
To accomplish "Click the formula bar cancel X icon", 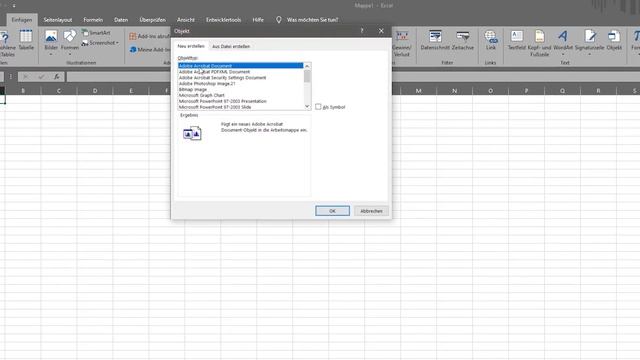I will [26, 76].
